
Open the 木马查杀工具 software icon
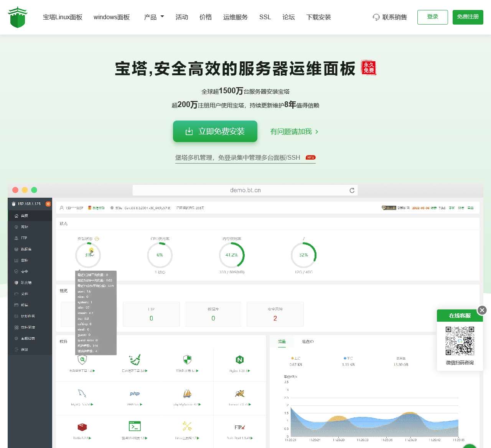82,360
